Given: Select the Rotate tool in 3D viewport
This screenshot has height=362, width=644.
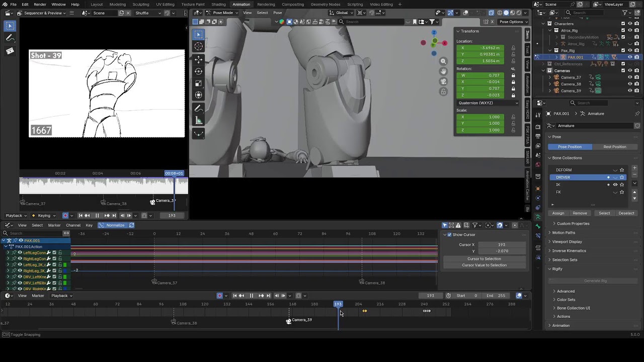Looking at the screenshot, I should point(198,71).
